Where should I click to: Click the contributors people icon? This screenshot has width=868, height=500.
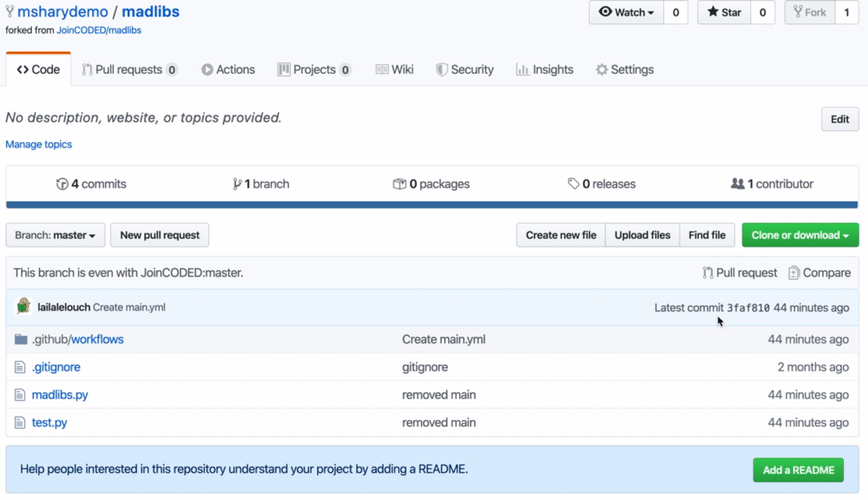tap(738, 184)
